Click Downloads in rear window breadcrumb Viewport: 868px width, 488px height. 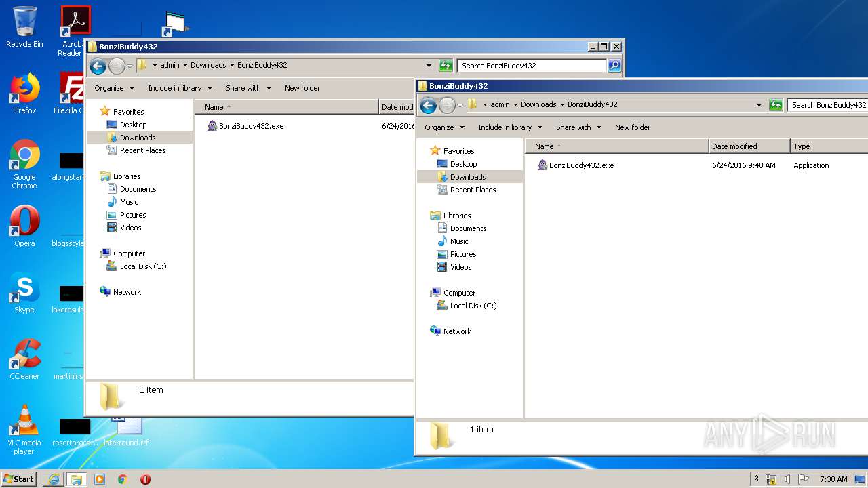pos(208,65)
